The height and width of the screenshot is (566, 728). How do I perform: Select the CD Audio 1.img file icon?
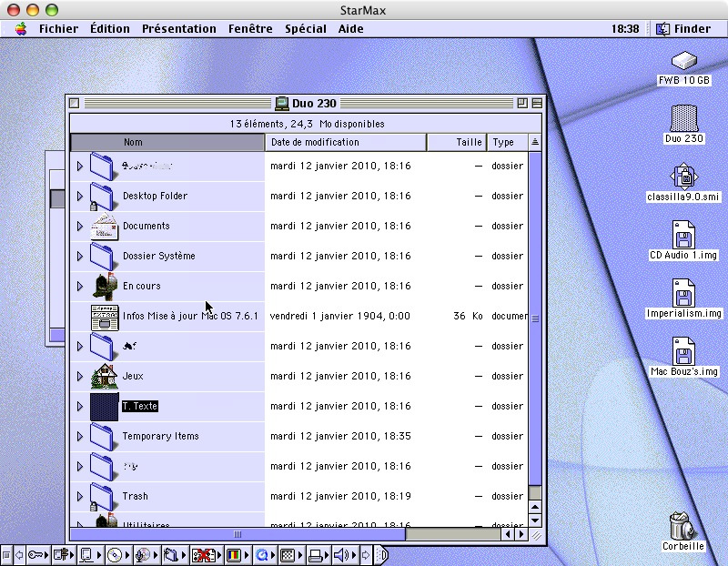(683, 235)
